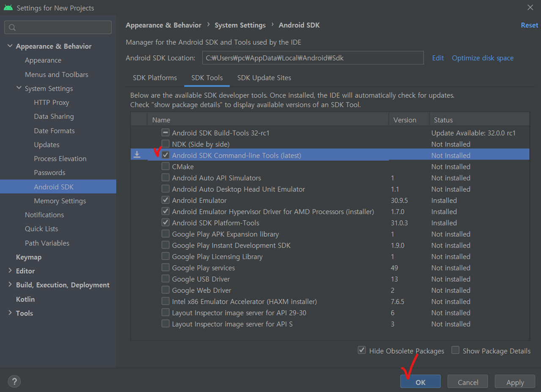The width and height of the screenshot is (541, 392).
Task: Open the help question mark button
Action: 14,381
